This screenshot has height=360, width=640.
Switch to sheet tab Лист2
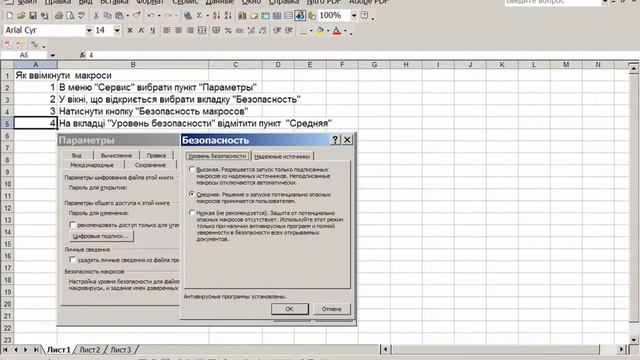90,350
